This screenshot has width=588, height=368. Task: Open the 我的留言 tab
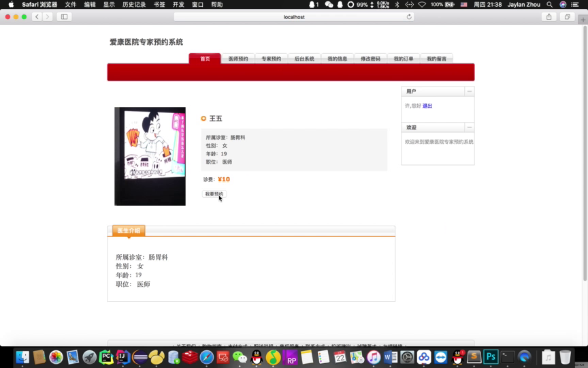436,59
